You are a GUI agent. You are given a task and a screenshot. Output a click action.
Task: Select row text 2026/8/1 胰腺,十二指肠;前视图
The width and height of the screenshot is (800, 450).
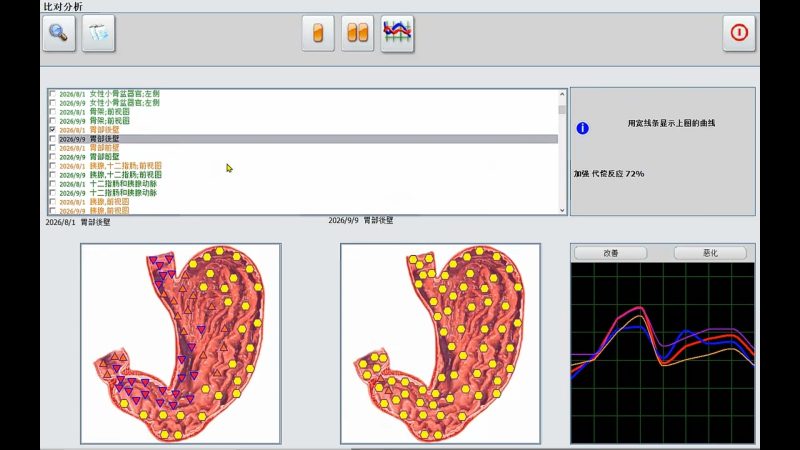tap(110, 166)
